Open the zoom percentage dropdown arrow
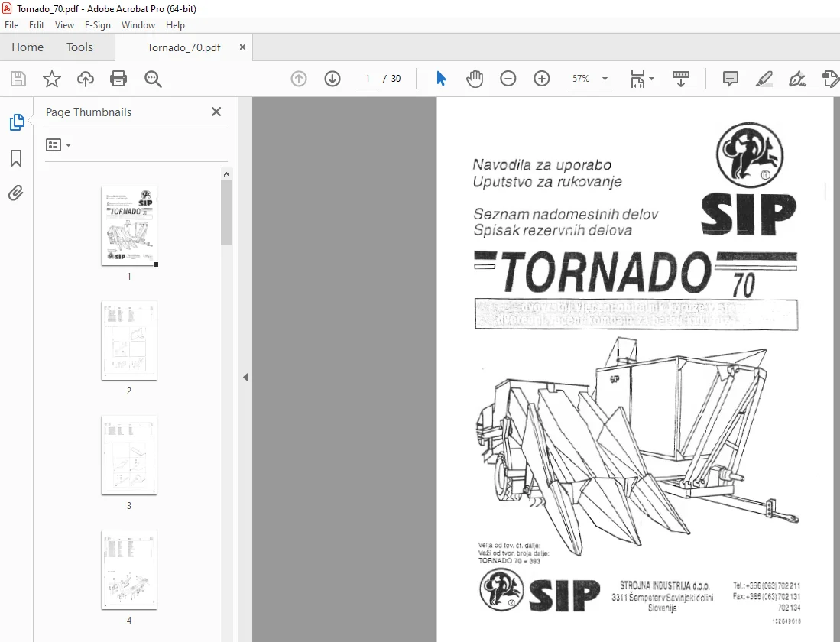The width and height of the screenshot is (840, 642). click(x=605, y=79)
